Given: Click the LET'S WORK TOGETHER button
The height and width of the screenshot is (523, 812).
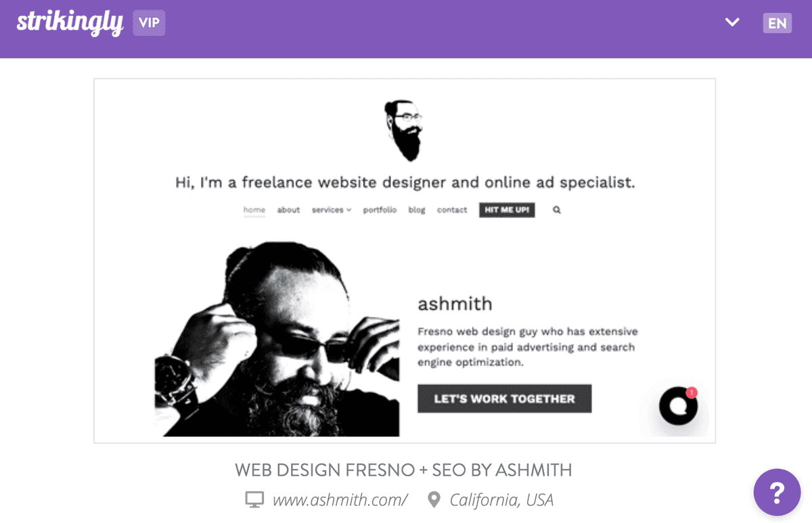Looking at the screenshot, I should [x=504, y=399].
